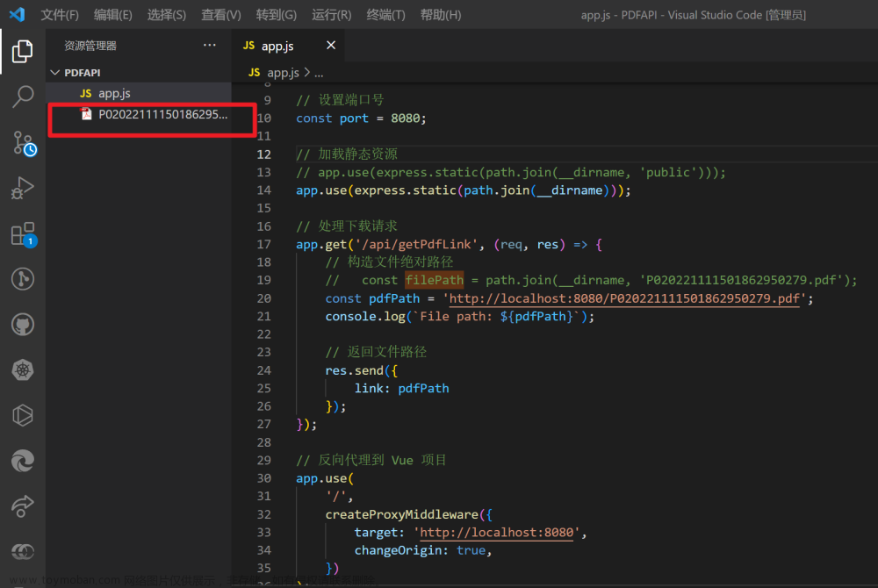Expand the breadcrumb ellipsis next to app.js
878x588 pixels.
coord(319,72)
